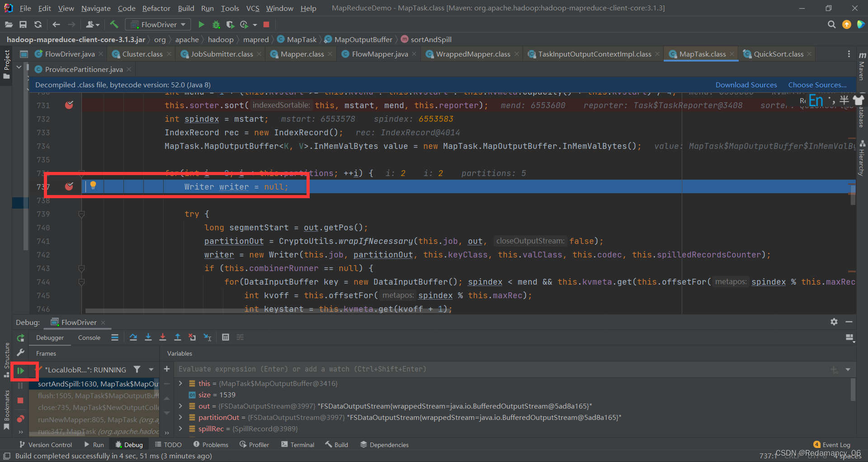Expand the 'this' variable node
This screenshot has width=868, height=462.
pyautogui.click(x=181, y=383)
